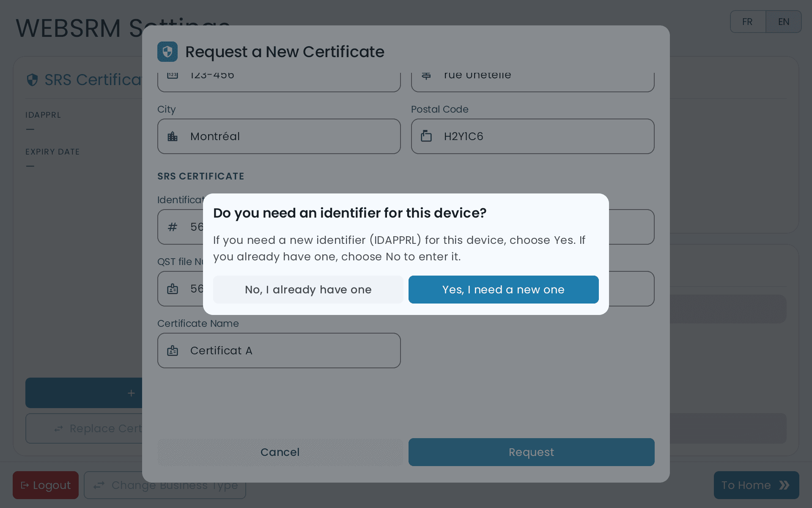The height and width of the screenshot is (508, 812).
Task: Click the 'Certificate Name' label
Action: pos(198,323)
